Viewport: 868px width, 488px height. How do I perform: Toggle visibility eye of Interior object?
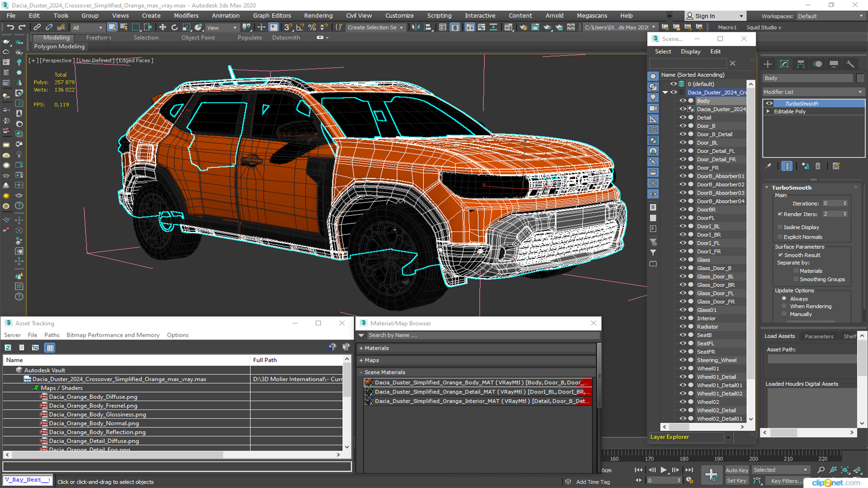(x=683, y=318)
